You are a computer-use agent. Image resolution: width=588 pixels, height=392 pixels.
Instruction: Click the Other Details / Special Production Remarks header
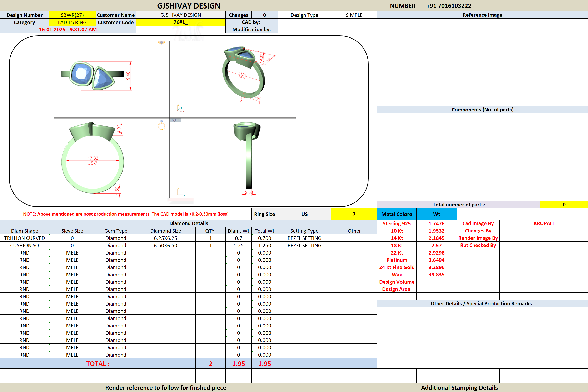482,303
